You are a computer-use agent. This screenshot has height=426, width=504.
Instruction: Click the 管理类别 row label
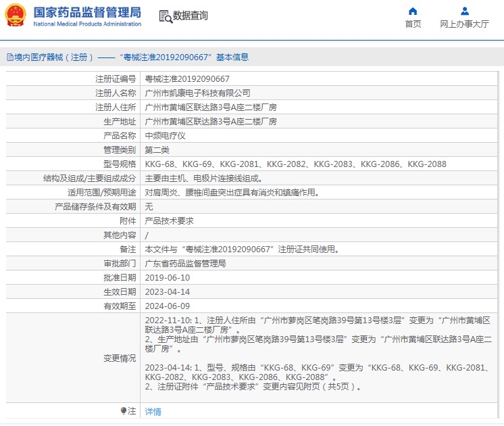(120, 150)
